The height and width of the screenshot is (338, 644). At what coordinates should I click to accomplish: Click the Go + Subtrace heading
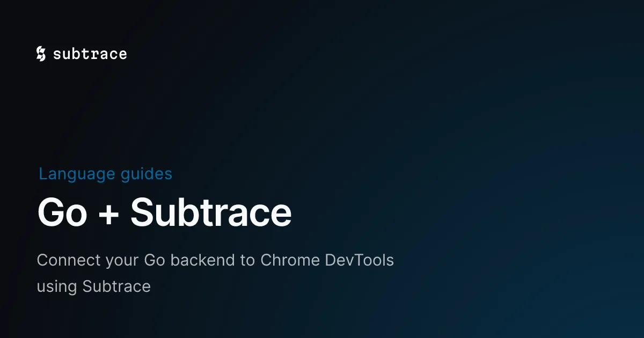[164, 213]
